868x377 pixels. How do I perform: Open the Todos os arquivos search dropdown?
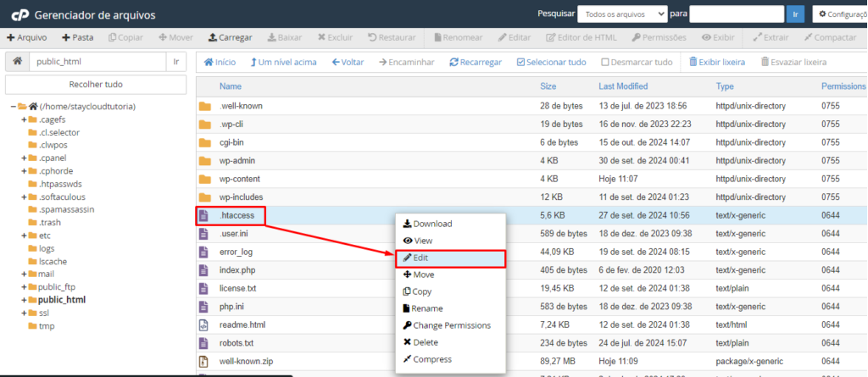point(622,14)
